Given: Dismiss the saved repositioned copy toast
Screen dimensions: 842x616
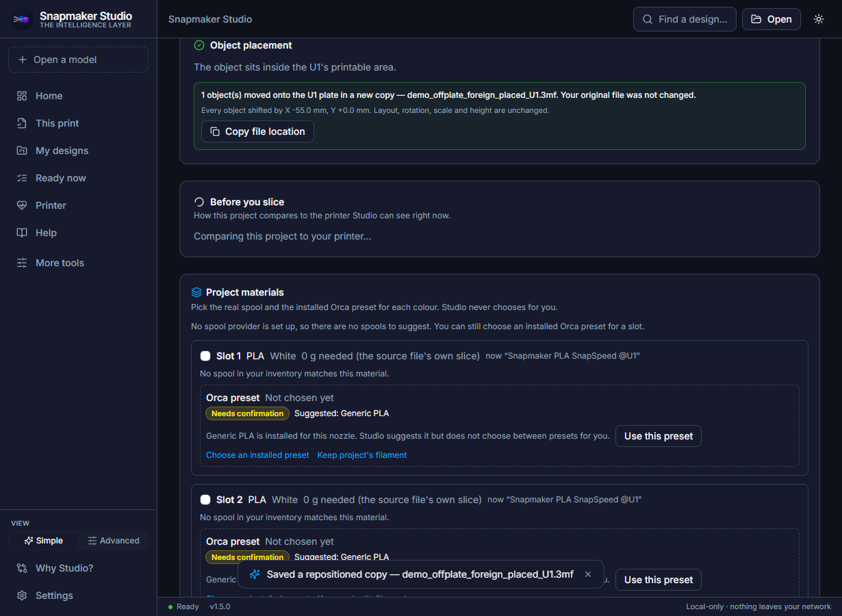Looking at the screenshot, I should pyautogui.click(x=588, y=574).
